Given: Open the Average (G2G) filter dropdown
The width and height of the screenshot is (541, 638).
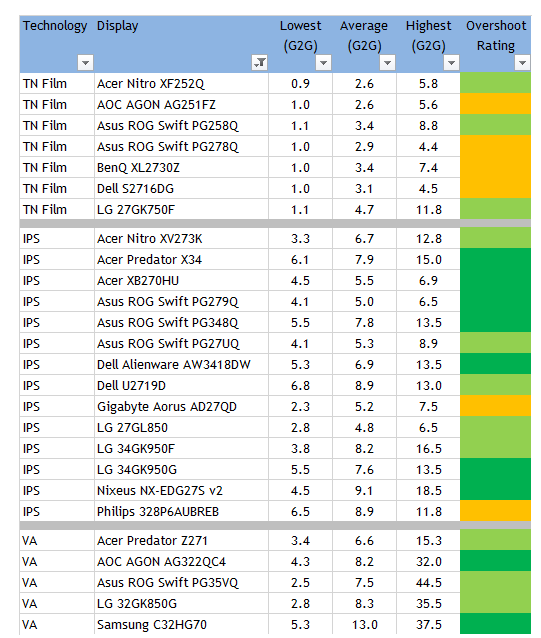Looking at the screenshot, I should [x=387, y=63].
